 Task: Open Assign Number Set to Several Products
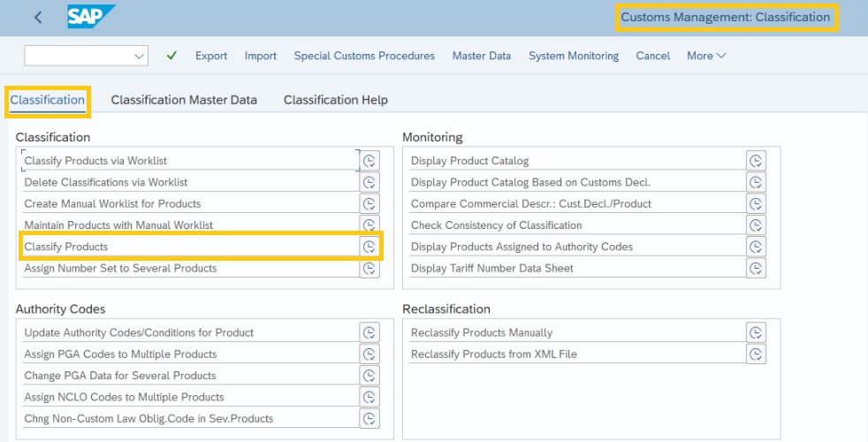coord(190,268)
